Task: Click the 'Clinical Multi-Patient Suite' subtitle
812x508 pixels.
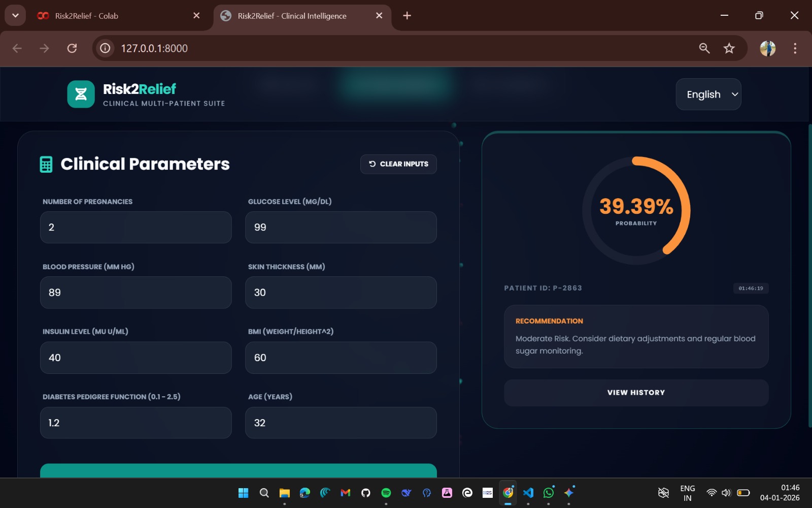Action: 164,104
